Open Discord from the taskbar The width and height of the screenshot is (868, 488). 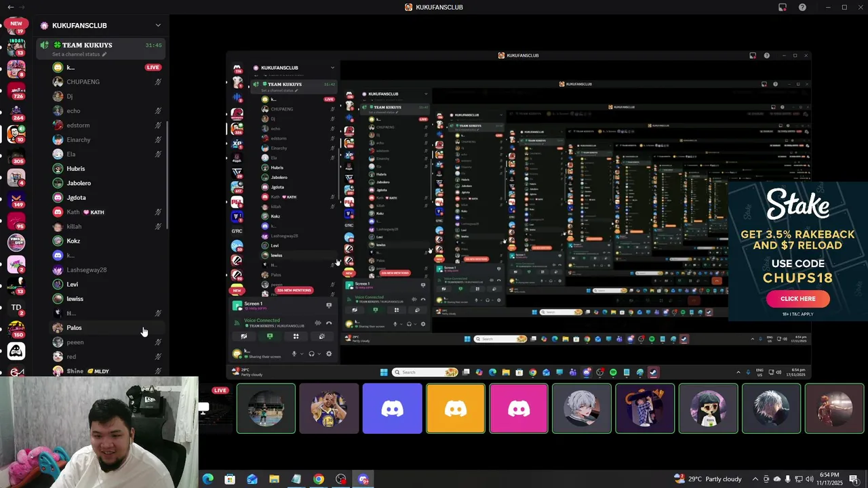(x=363, y=479)
